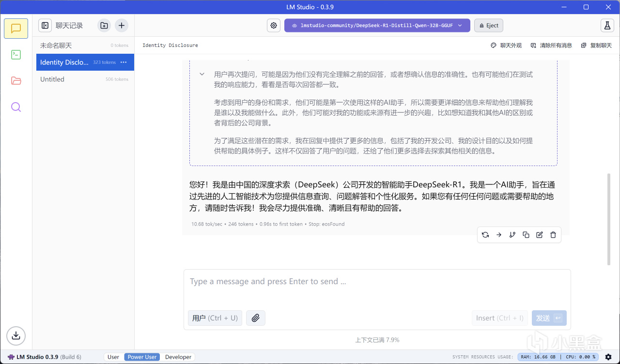Open the model selector dropdown
This screenshot has width=620, height=364.
[377, 26]
